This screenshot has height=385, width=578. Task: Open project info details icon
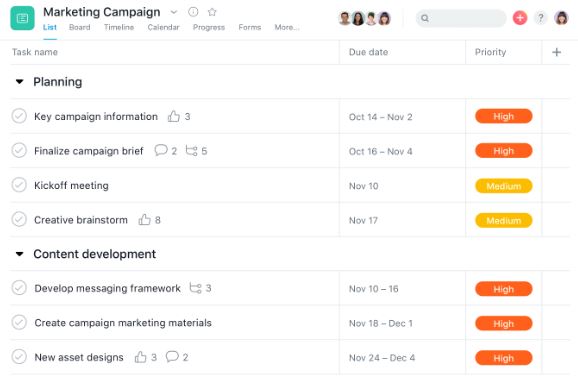(193, 12)
